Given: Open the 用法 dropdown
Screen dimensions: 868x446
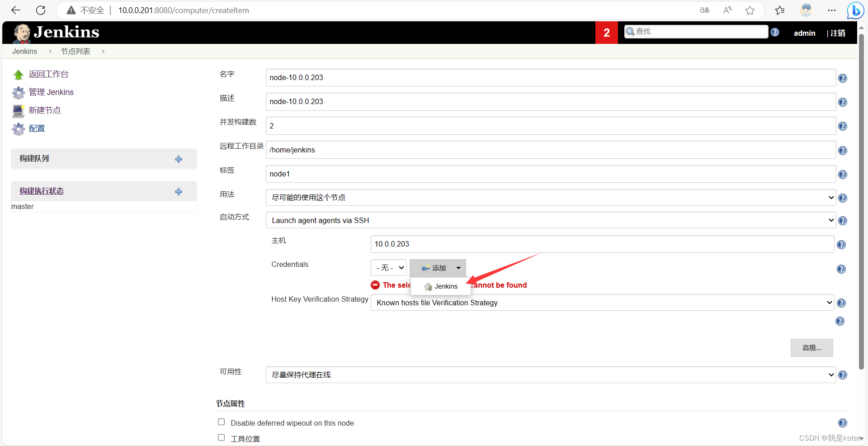Looking at the screenshot, I should coord(551,198).
